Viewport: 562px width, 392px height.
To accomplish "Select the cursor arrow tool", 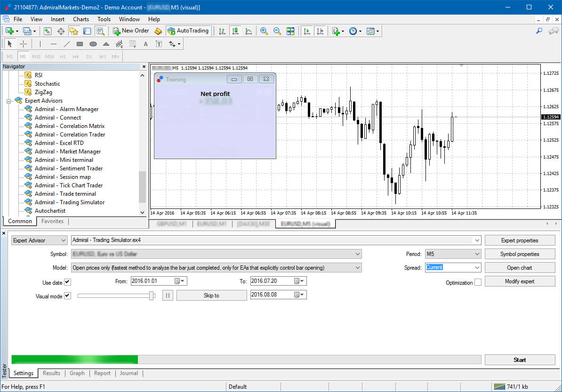I will pyautogui.click(x=10, y=44).
